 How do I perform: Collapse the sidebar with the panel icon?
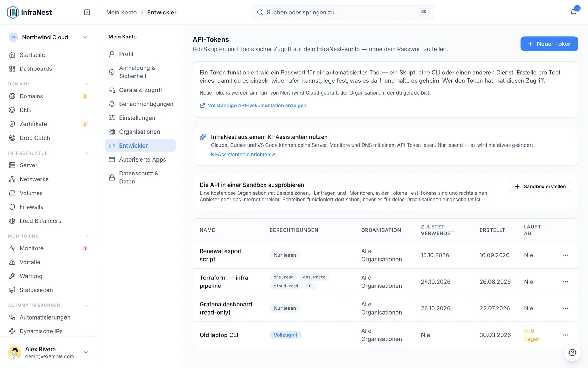(87, 12)
